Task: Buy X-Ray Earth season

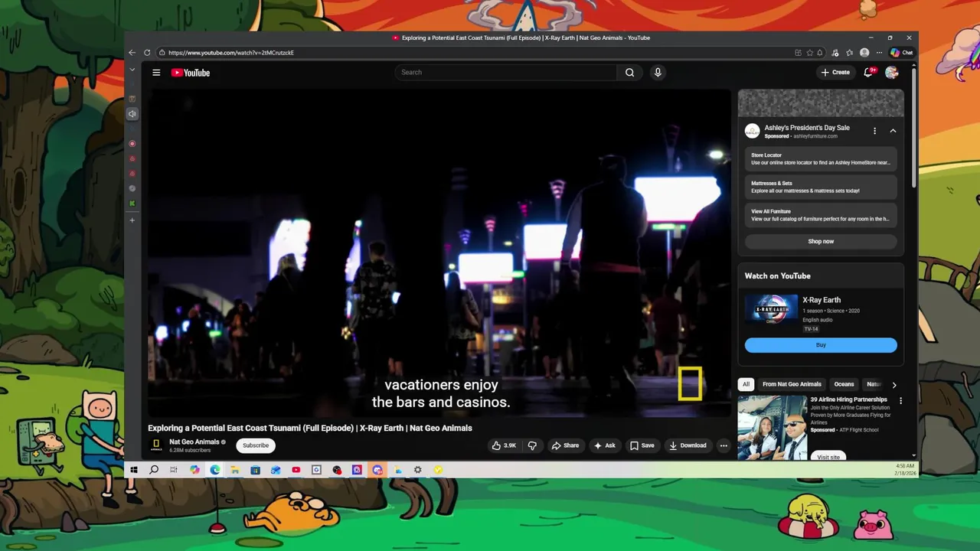Action: 821,345
